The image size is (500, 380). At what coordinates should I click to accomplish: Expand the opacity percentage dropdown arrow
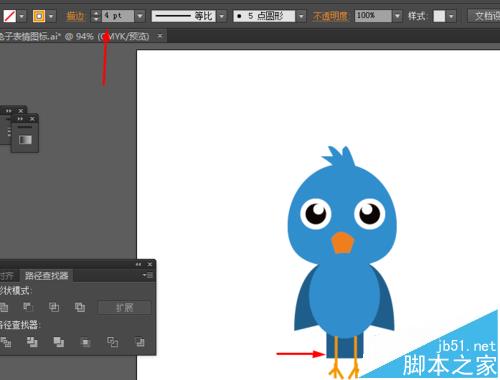point(397,16)
